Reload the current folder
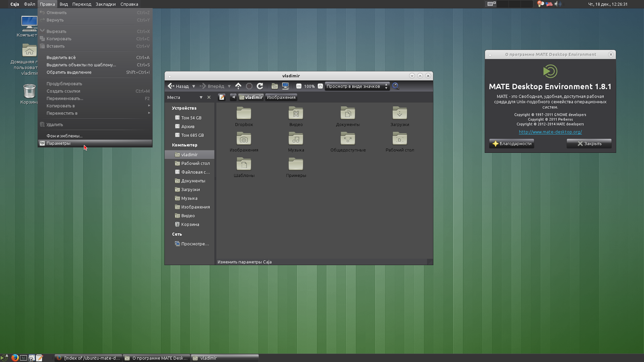Viewport: 644px width, 362px height. [x=260, y=86]
